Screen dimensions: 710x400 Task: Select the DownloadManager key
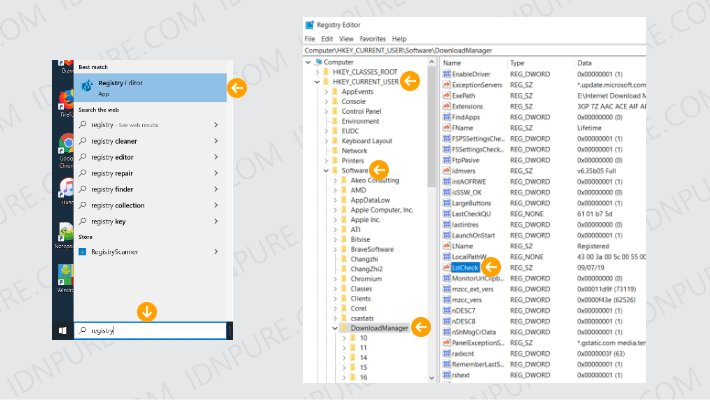click(379, 328)
